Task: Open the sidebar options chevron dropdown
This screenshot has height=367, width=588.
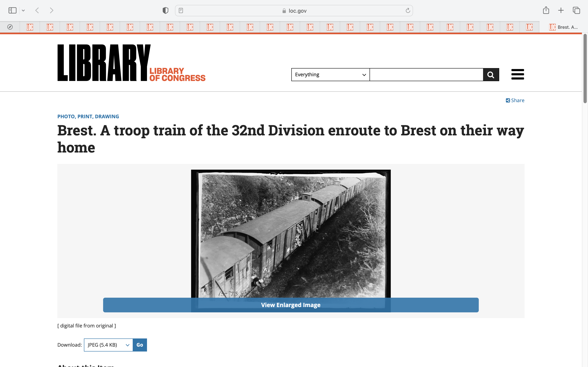Action: point(23,10)
